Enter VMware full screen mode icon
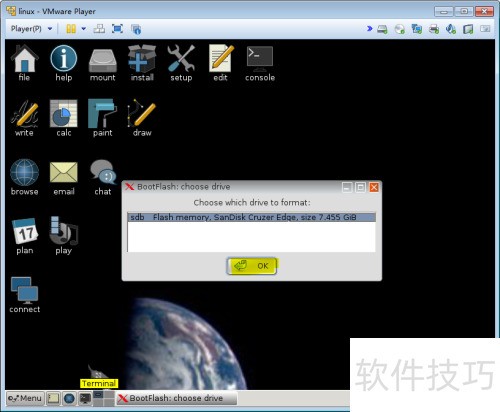The height and width of the screenshot is (412, 500). (118, 29)
